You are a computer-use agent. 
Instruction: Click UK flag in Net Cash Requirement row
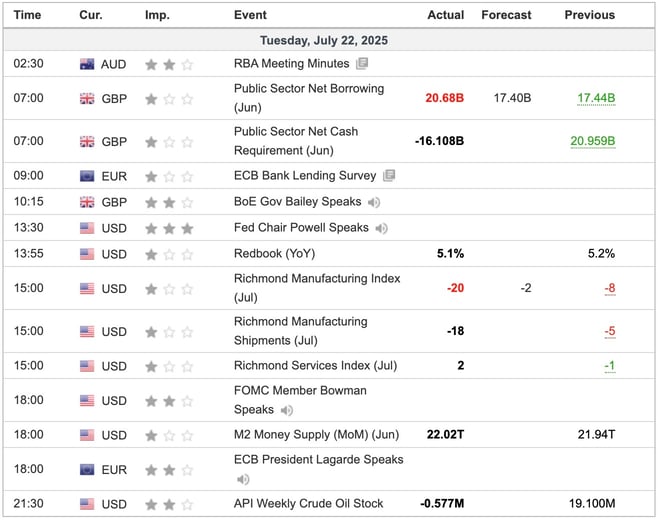(x=87, y=142)
